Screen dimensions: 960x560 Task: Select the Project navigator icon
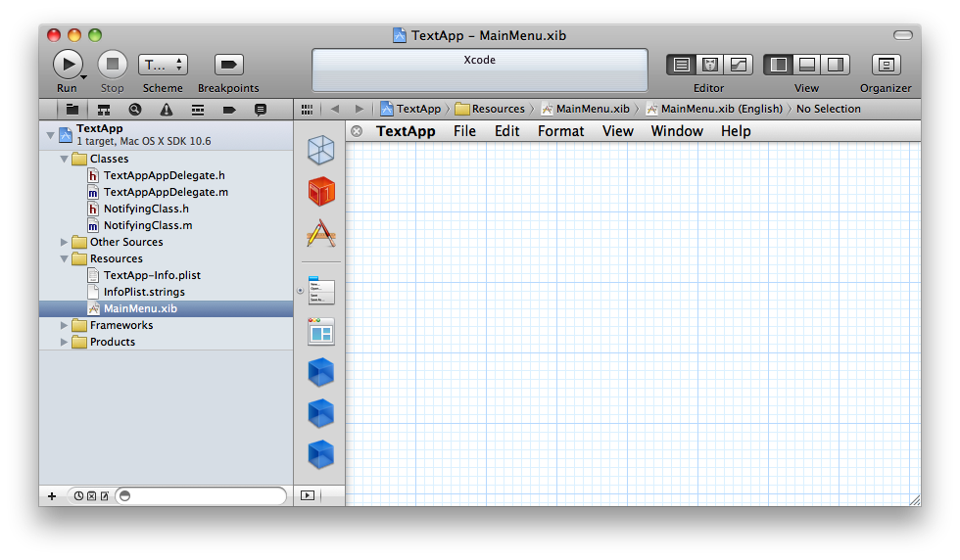[x=72, y=110]
